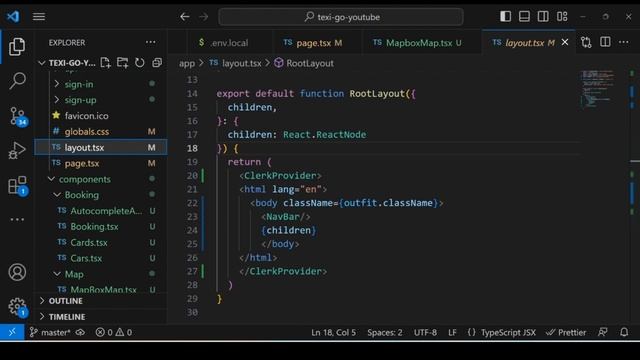Image resolution: width=640 pixels, height=360 pixels.
Task: Open the Manage gear icon
Action: click(18, 307)
